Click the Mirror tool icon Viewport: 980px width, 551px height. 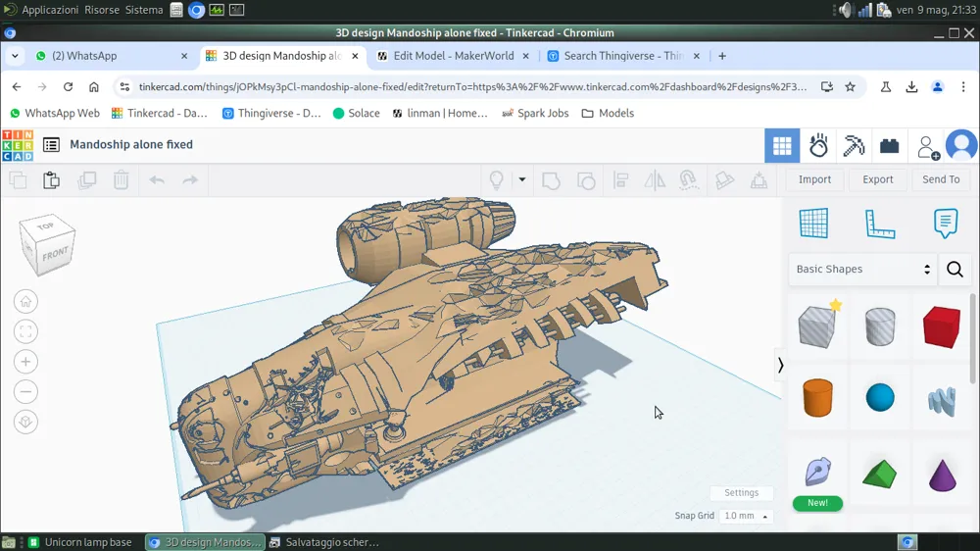pyautogui.click(x=655, y=180)
